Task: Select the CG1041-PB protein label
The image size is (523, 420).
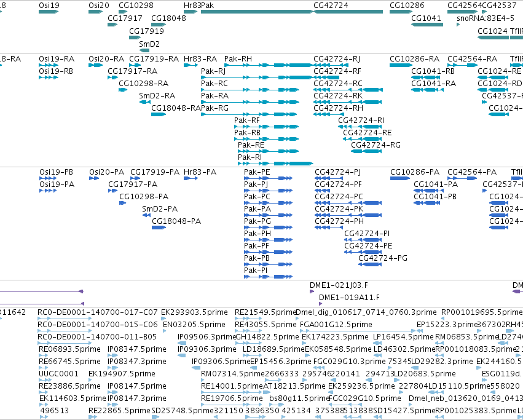Action: point(435,197)
